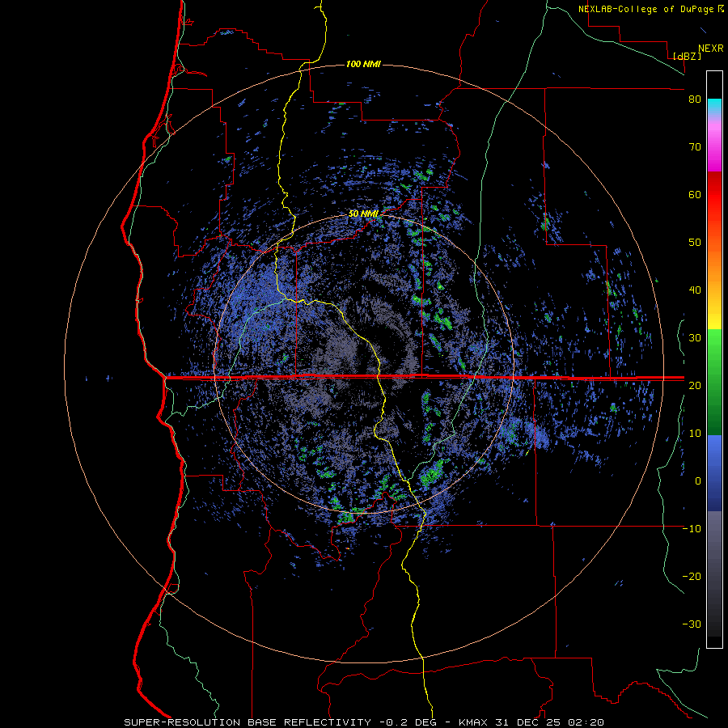
Task: Click the 20 dBZ scale value
Action: (695, 385)
